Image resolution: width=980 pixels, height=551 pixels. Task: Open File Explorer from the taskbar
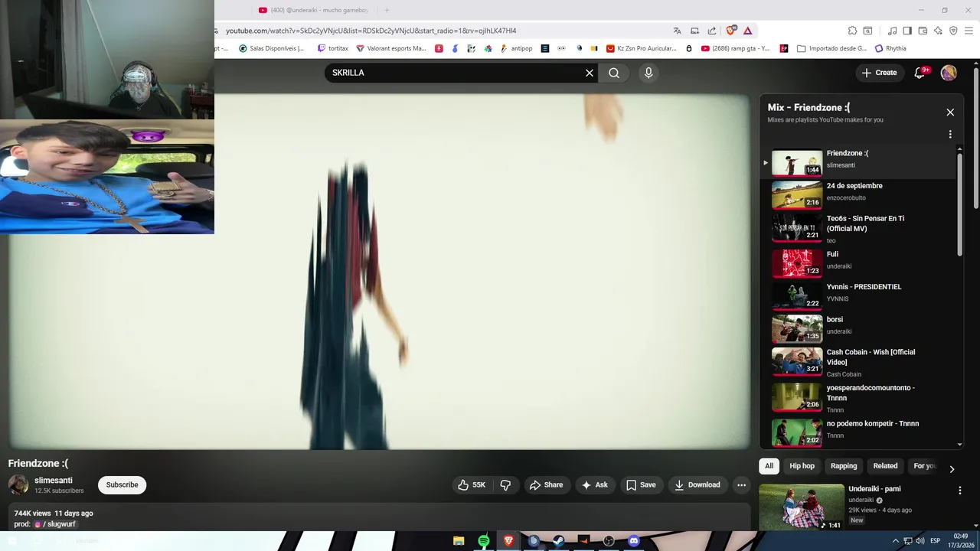click(459, 541)
